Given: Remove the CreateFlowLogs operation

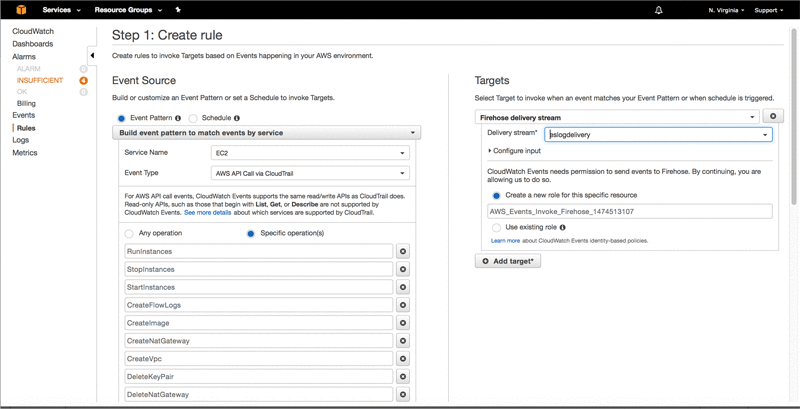Looking at the screenshot, I should 403,305.
